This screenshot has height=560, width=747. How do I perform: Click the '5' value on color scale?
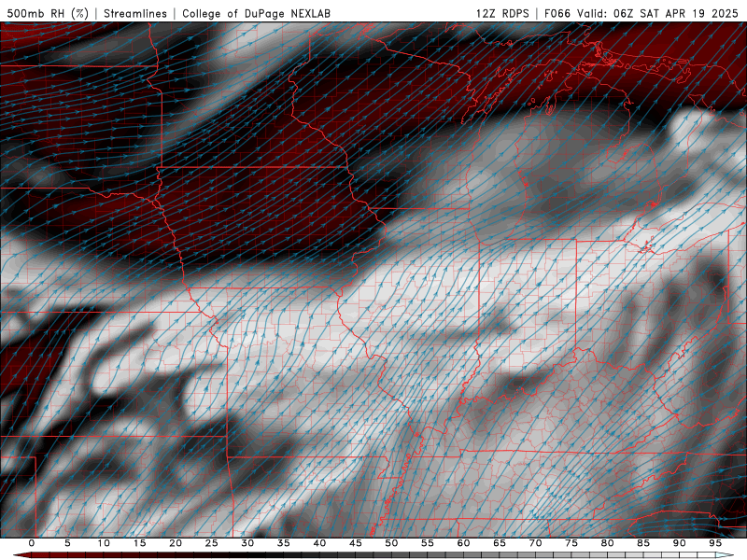(67, 543)
